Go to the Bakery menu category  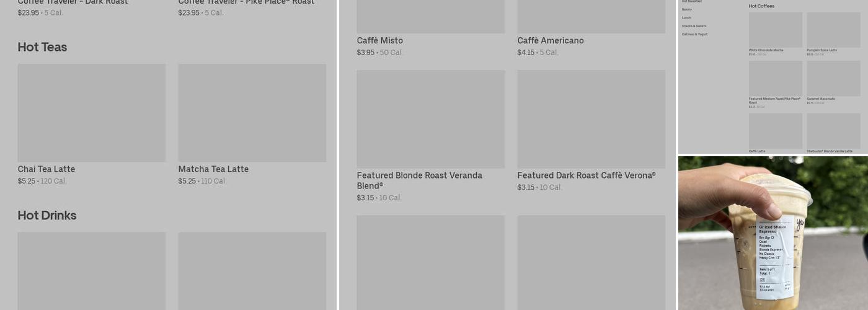click(x=687, y=9)
